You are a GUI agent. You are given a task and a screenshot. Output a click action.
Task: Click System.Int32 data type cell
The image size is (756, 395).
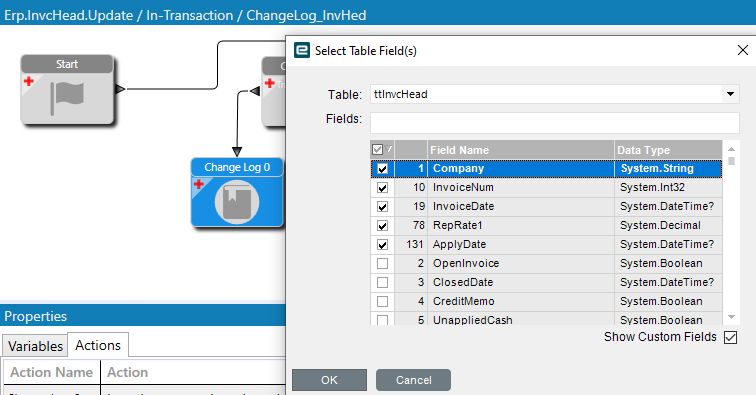pyautogui.click(x=668, y=187)
